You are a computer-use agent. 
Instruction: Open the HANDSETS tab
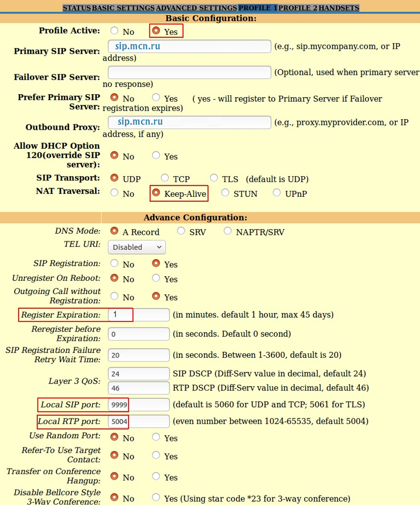pyautogui.click(x=339, y=8)
